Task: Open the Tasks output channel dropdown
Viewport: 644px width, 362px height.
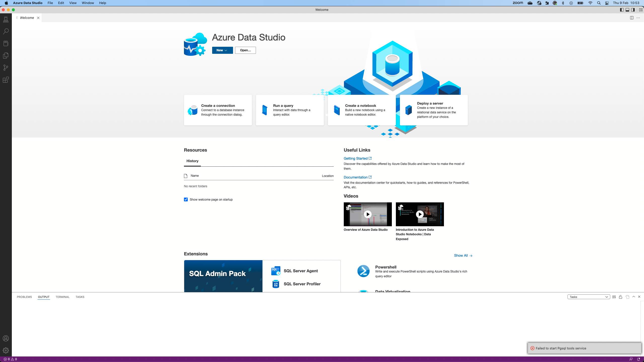Action: click(588, 297)
